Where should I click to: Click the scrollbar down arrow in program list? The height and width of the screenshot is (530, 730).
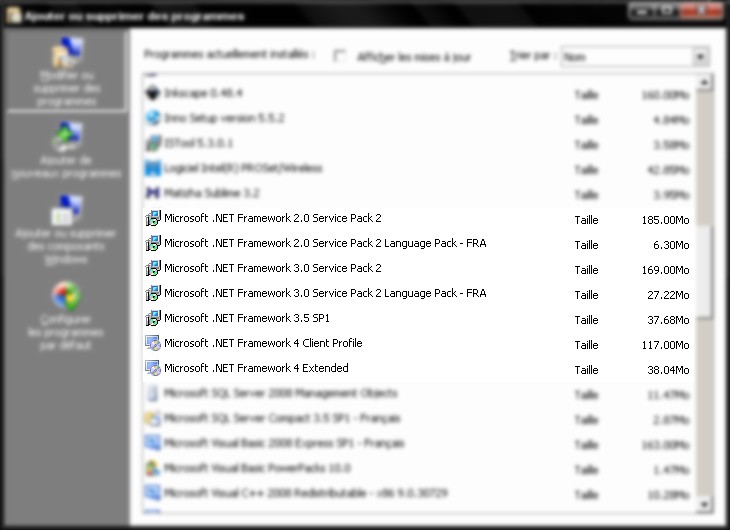tap(704, 504)
